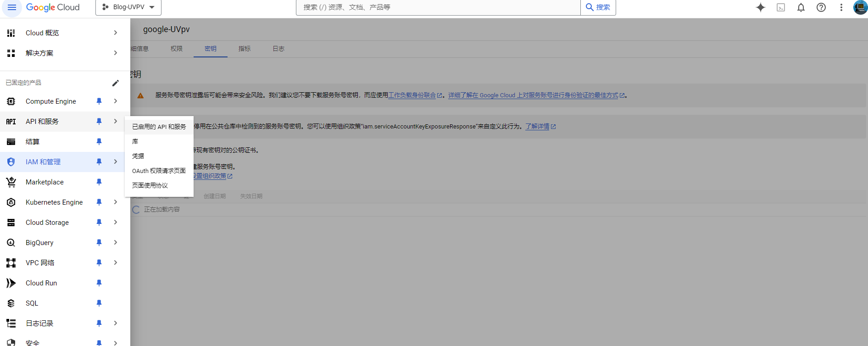868x346 pixels.
Task: Click the Kubernetes Engine hexagon icon
Action: tap(11, 202)
